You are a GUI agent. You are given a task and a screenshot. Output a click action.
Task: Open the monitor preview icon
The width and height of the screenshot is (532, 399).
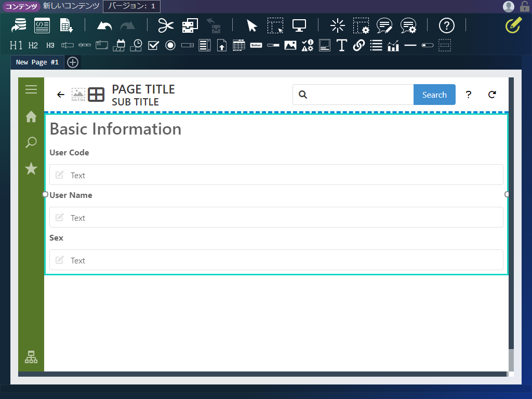299,25
